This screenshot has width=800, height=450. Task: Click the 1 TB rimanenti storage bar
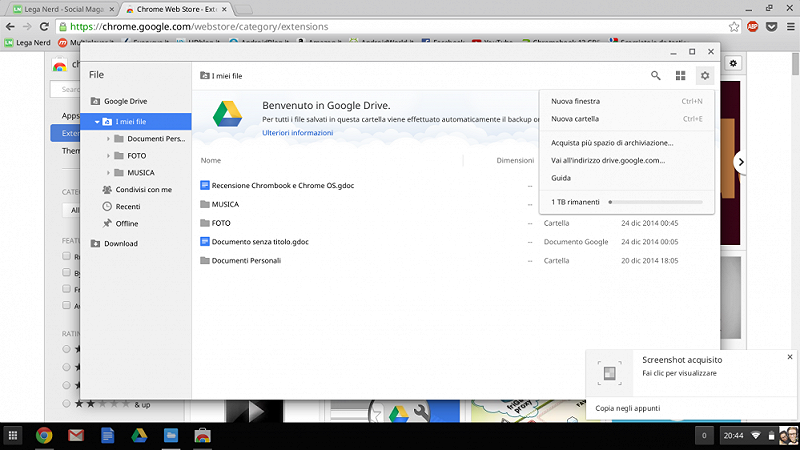[656, 202]
